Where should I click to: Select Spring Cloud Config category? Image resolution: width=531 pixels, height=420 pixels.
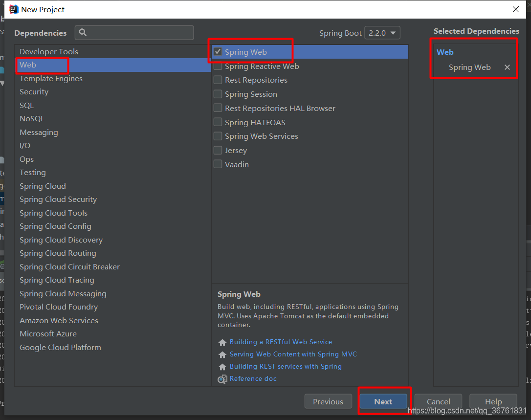[x=112, y=226]
